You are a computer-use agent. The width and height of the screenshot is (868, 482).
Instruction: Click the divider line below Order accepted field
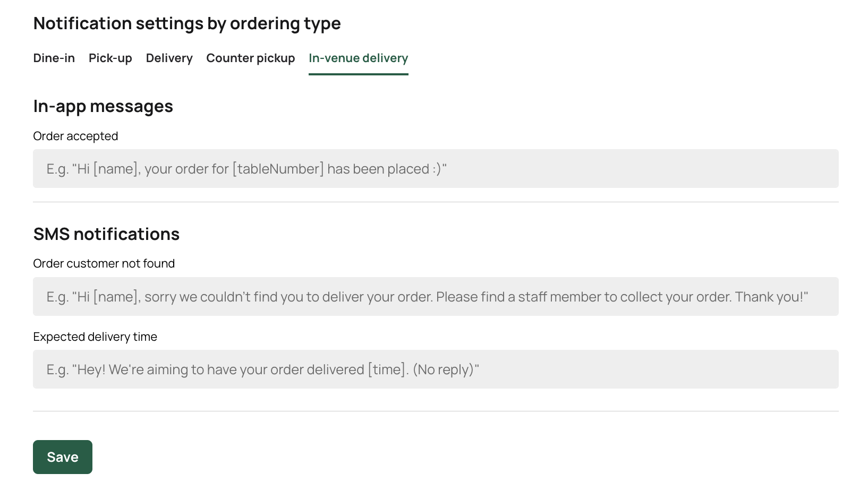(436, 202)
